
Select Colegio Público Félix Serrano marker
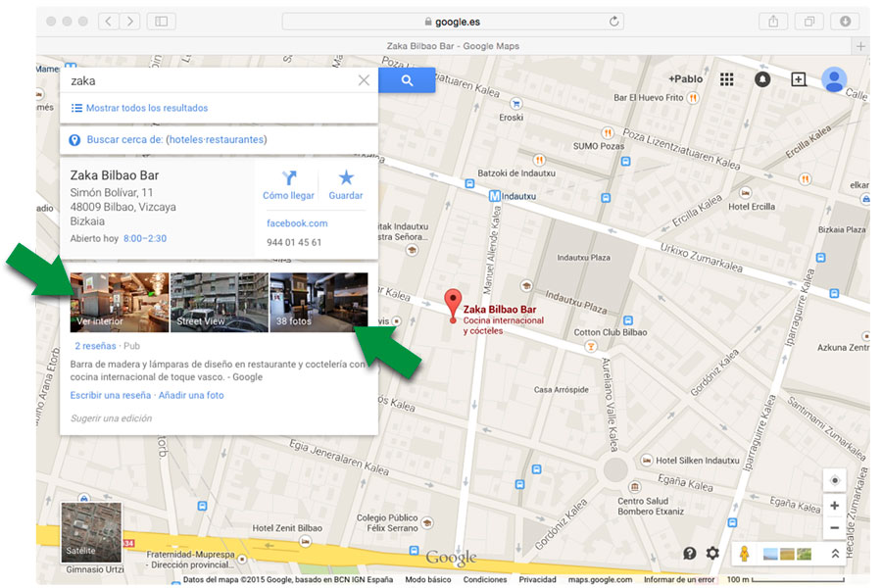tap(427, 523)
